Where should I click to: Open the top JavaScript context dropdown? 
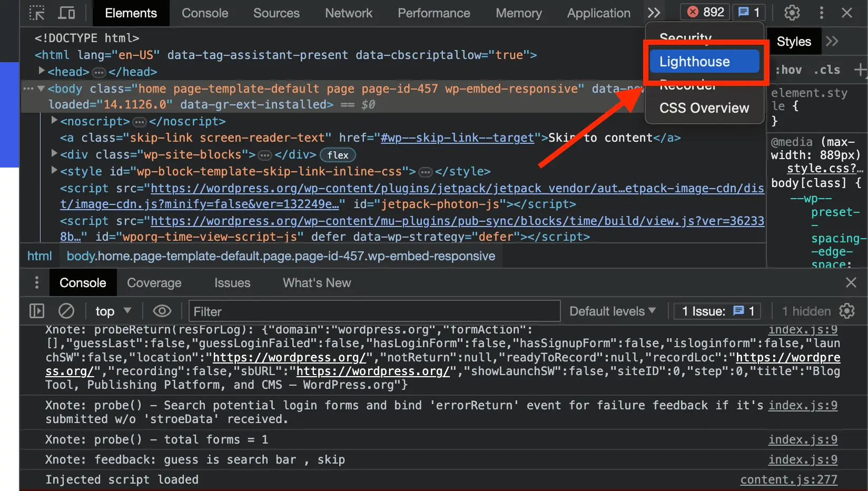pyautogui.click(x=113, y=311)
